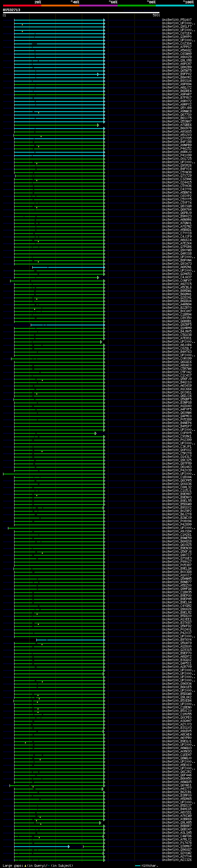Open hit UniRef100_C6T1E4
The height and width of the screenshot is (868, 197).
click(x=177, y=33)
